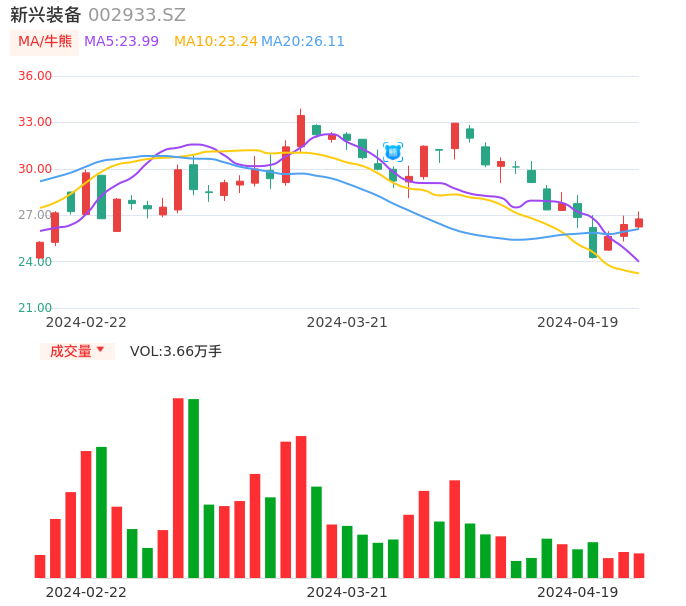The width and height of the screenshot is (686, 606).
Task: Click the last red candlestick on far right
Action: click(x=639, y=223)
